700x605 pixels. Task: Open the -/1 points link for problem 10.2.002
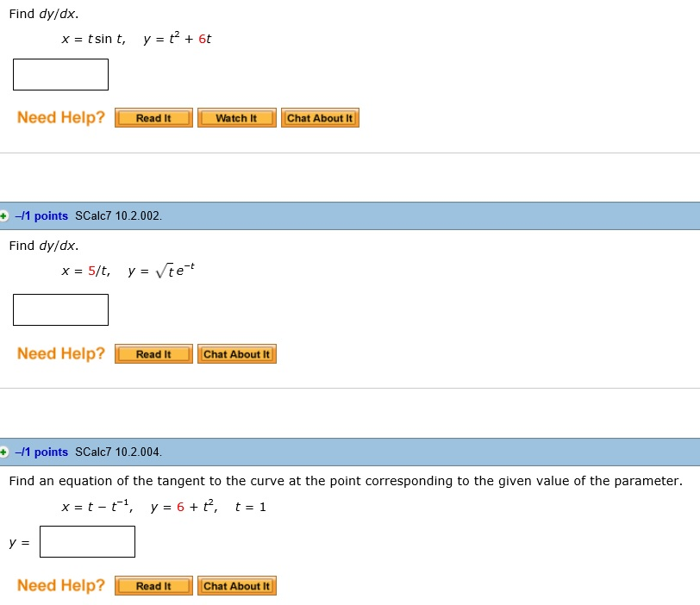(41, 216)
